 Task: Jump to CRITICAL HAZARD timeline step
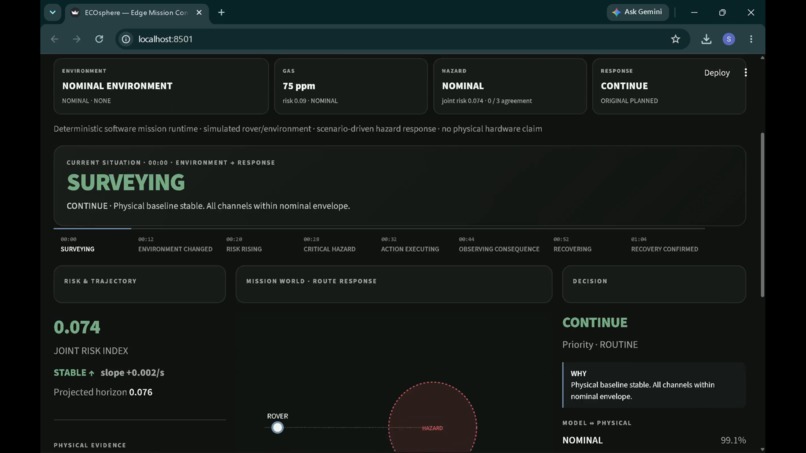329,245
